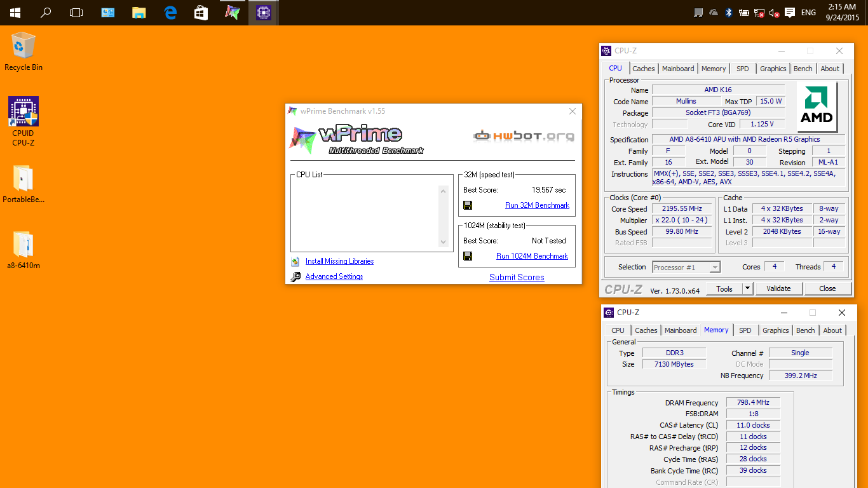Click the OneDrive tray icon
Screen dimensions: 868x488
[714, 13]
